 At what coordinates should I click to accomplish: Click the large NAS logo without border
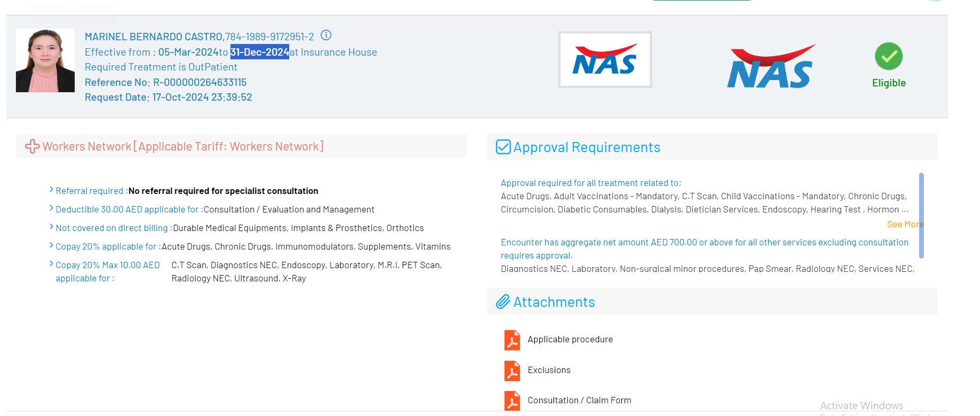(771, 67)
